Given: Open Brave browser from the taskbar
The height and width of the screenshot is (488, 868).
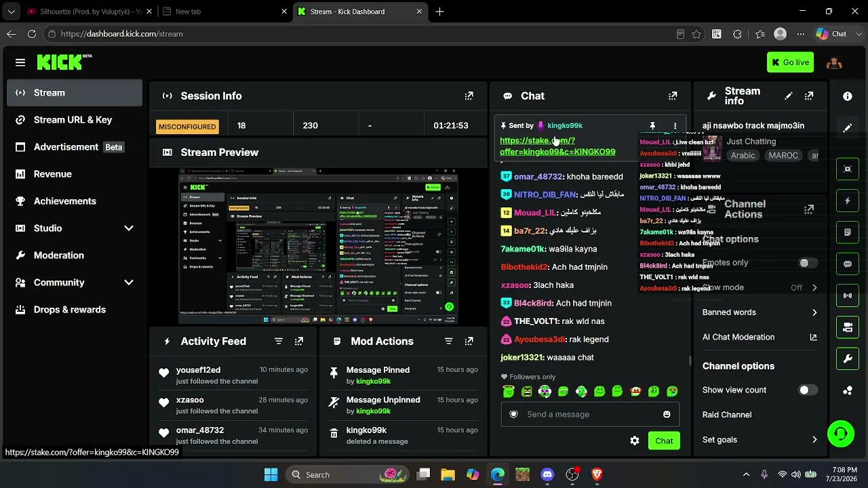Looking at the screenshot, I should point(597,474).
